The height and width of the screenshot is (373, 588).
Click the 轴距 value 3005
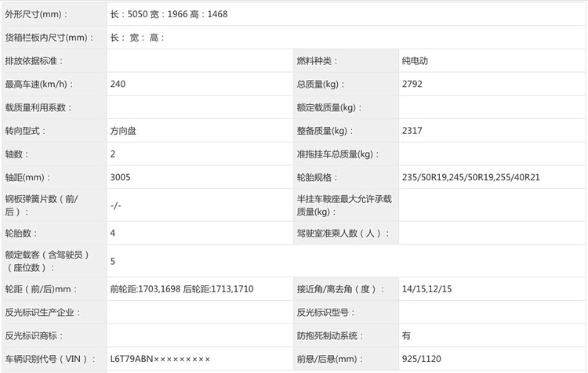(x=121, y=178)
